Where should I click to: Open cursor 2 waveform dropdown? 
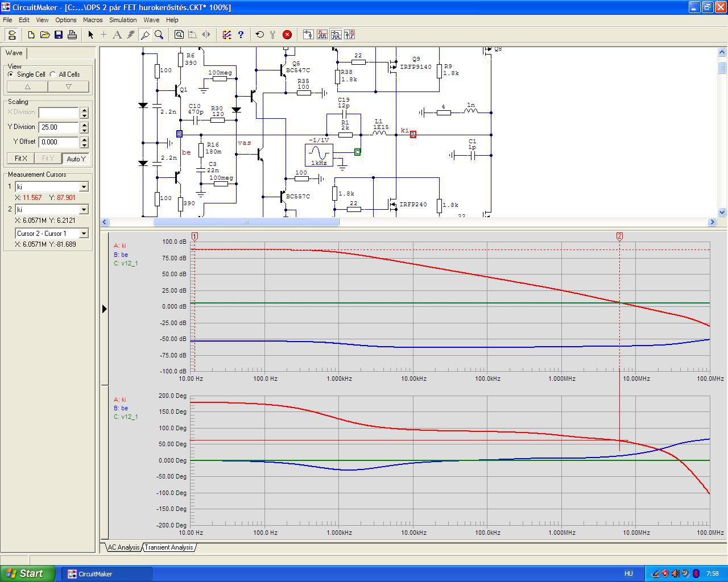point(84,210)
